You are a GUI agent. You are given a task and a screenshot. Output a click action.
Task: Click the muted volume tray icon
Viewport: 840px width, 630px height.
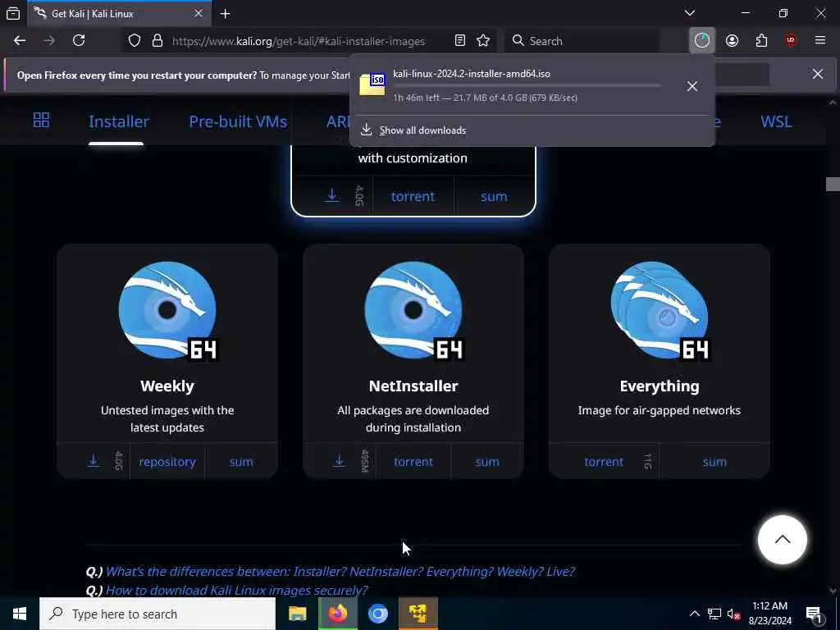click(733, 614)
